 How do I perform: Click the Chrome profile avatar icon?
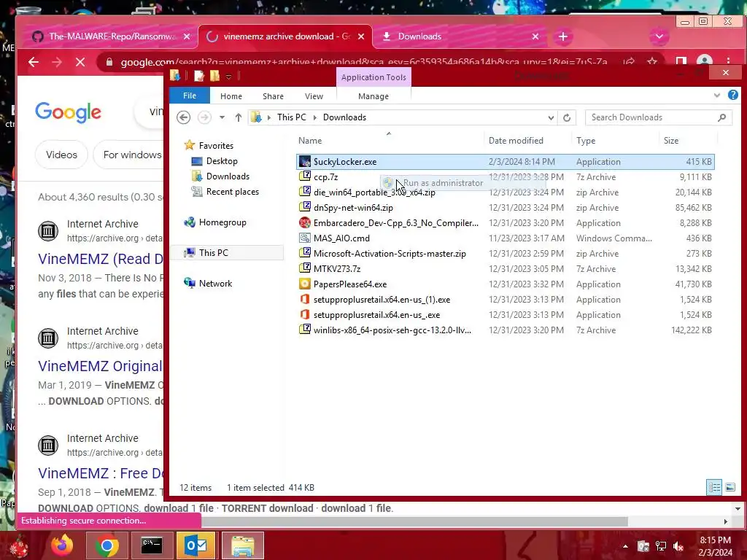tap(704, 61)
